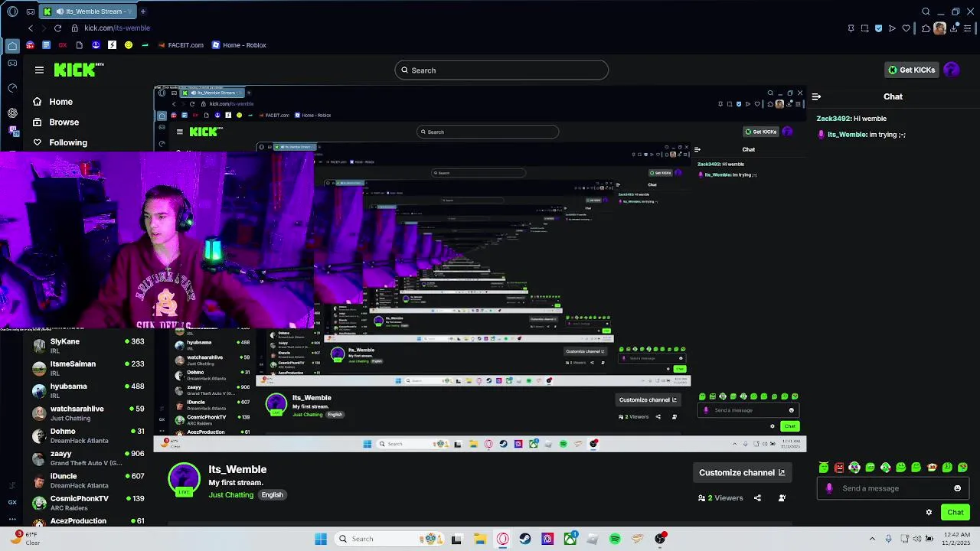
Task: Click the Just Chatting category link
Action: click(x=230, y=495)
